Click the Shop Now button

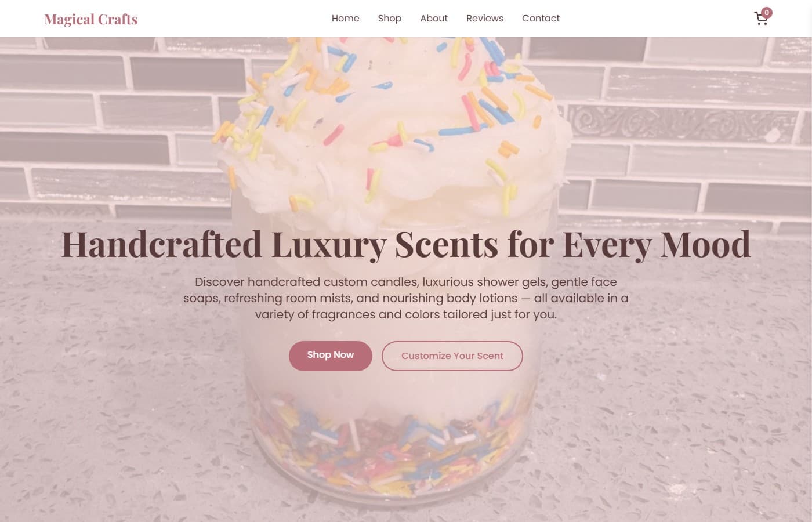pos(331,356)
